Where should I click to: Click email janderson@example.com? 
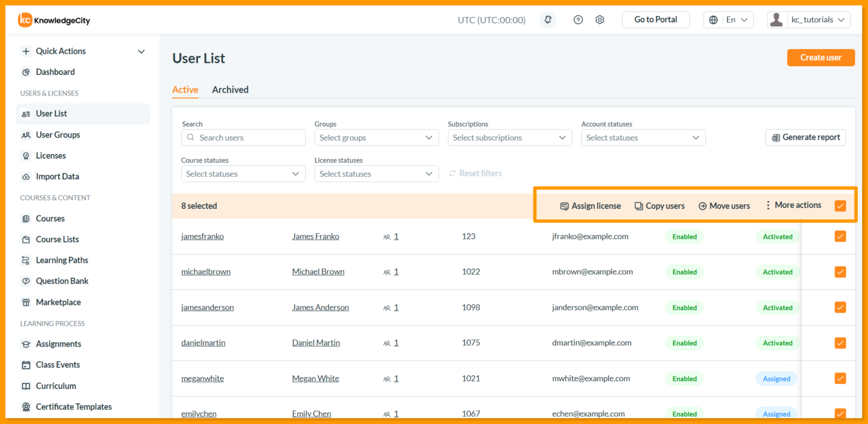tap(595, 307)
